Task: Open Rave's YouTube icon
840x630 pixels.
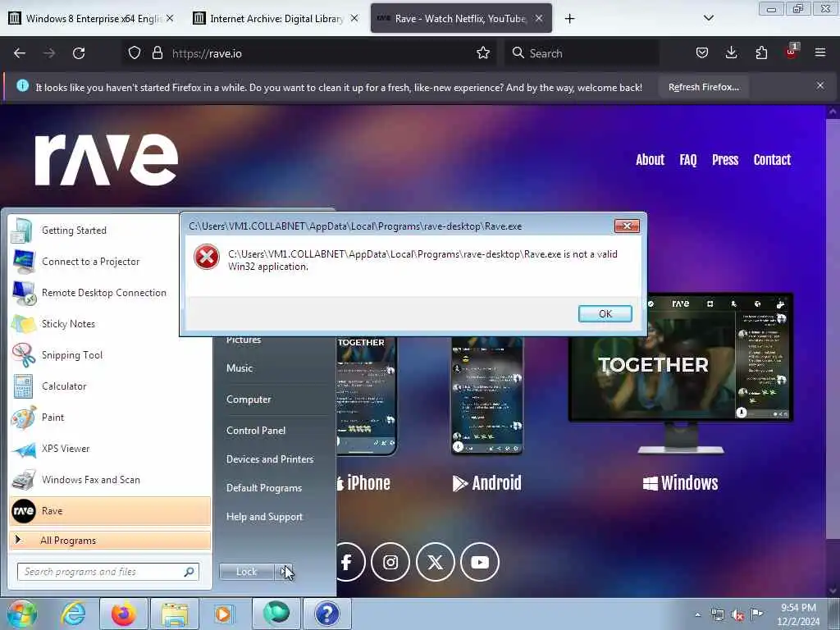Action: [480, 562]
